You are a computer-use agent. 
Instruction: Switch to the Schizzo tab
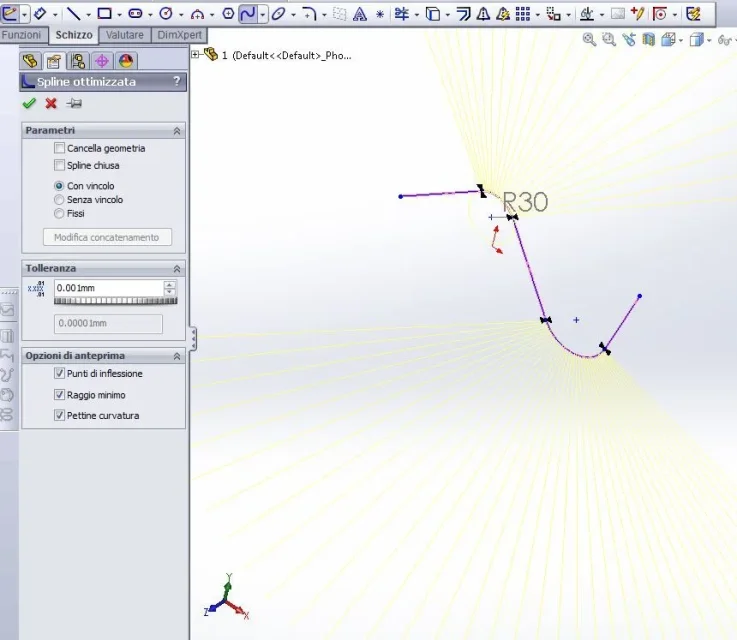74,35
